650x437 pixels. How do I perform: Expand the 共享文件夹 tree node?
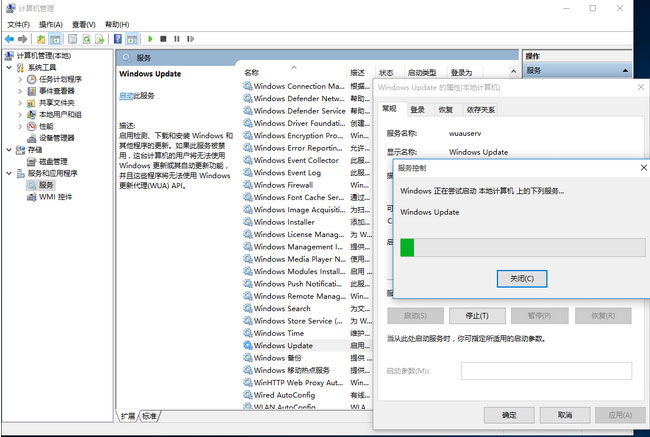(20, 103)
